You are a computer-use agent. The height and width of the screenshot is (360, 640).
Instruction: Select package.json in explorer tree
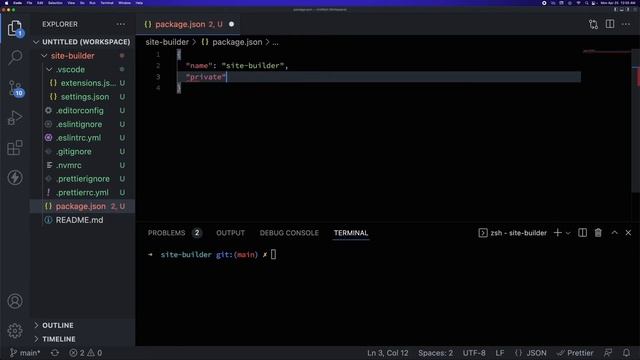point(82,206)
